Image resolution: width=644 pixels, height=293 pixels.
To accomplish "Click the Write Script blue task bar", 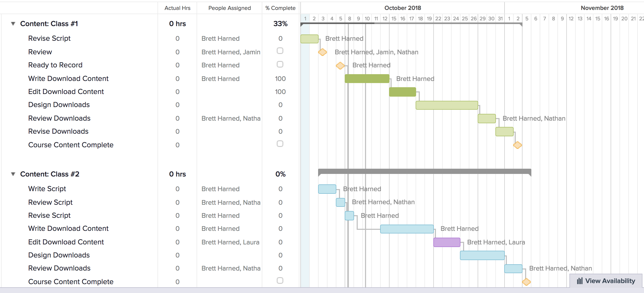I will 327,189.
